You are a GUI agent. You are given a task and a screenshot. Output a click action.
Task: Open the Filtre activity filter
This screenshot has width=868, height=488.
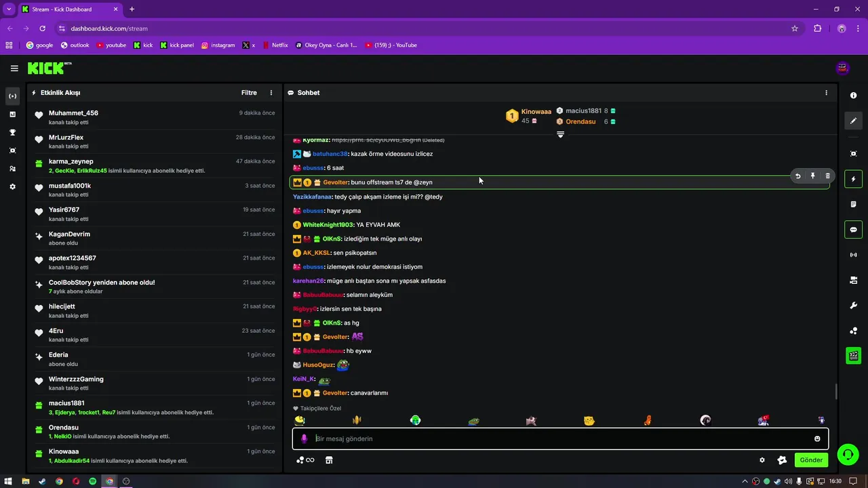tap(249, 93)
